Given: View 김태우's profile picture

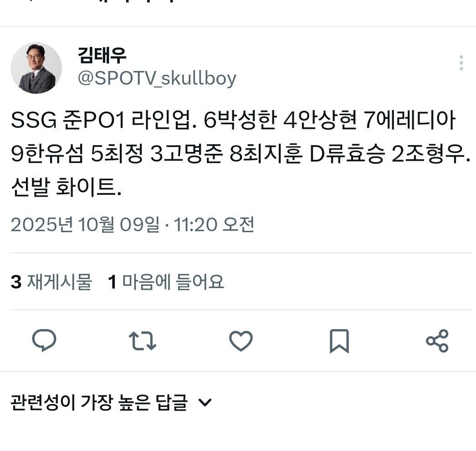Looking at the screenshot, I should 36,68.
